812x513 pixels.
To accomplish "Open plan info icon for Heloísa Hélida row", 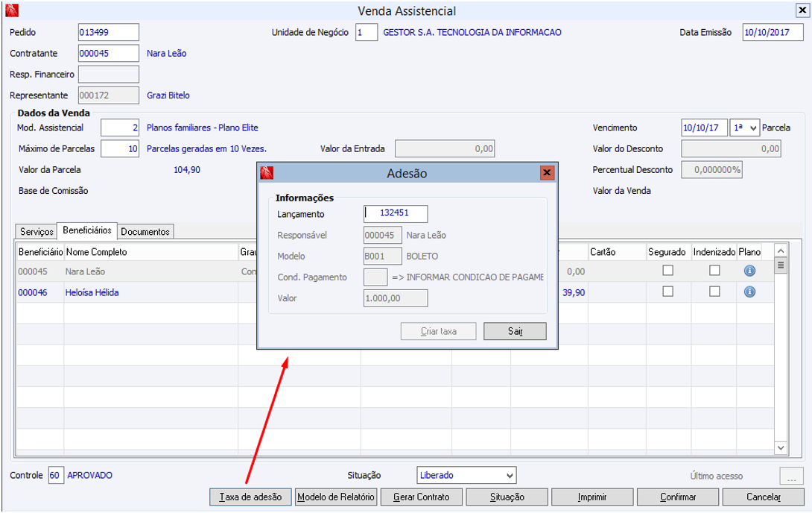I will [749, 292].
